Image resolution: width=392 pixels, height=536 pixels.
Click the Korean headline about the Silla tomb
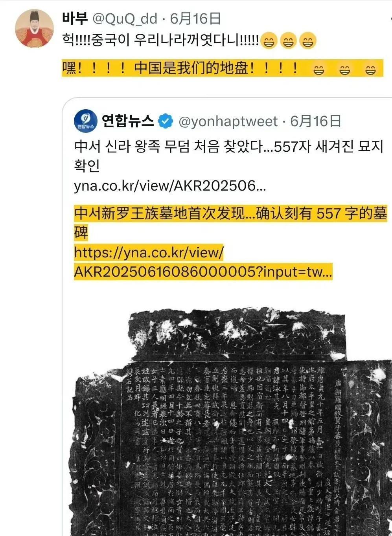tap(228, 156)
